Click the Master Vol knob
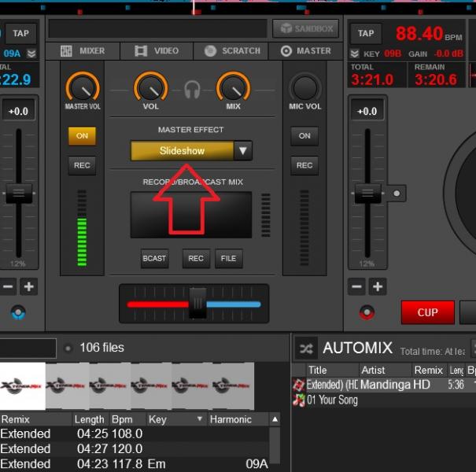 point(83,87)
